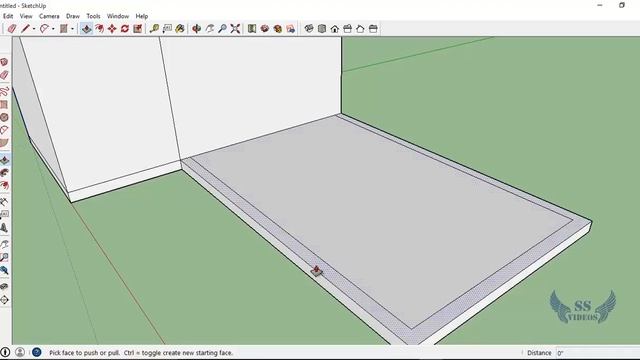Switch to Left view

click(x=373, y=29)
